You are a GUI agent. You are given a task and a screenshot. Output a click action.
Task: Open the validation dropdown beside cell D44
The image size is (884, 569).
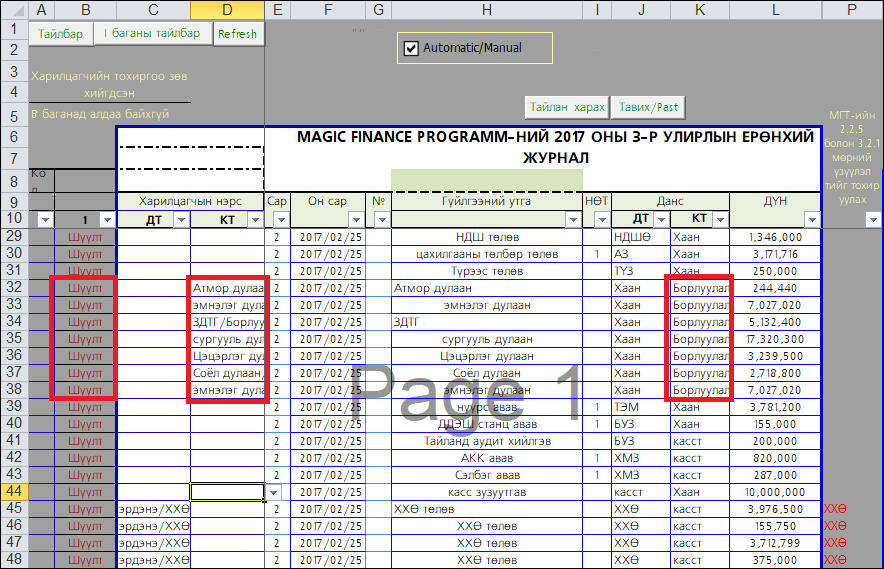pyautogui.click(x=274, y=492)
